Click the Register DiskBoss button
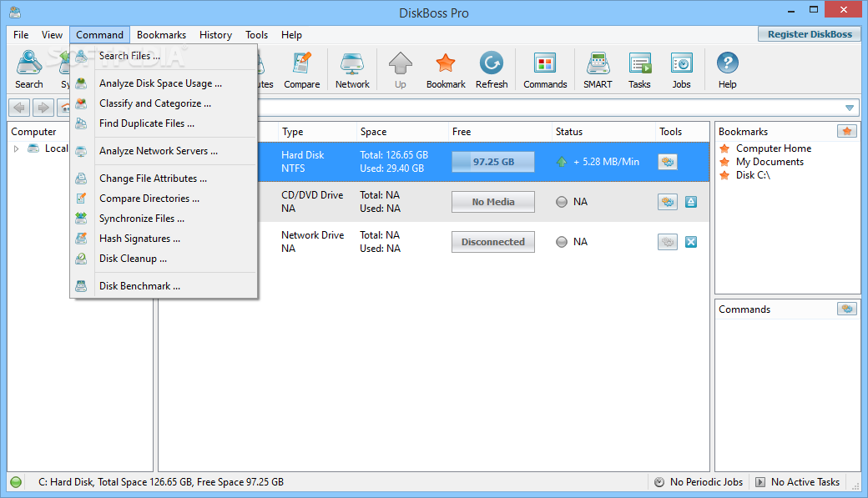Image resolution: width=868 pixels, height=498 pixels. [x=810, y=34]
